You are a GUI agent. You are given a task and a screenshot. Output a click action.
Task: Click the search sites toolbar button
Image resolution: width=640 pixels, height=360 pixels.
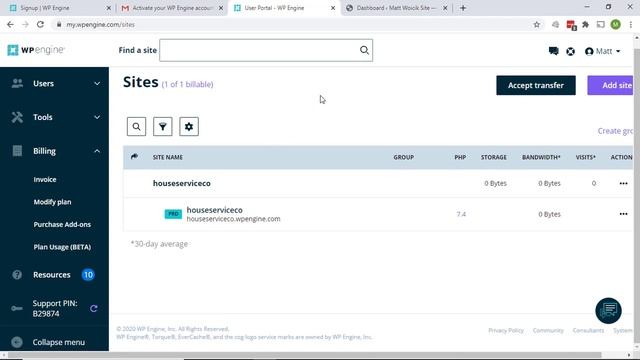coord(136,127)
